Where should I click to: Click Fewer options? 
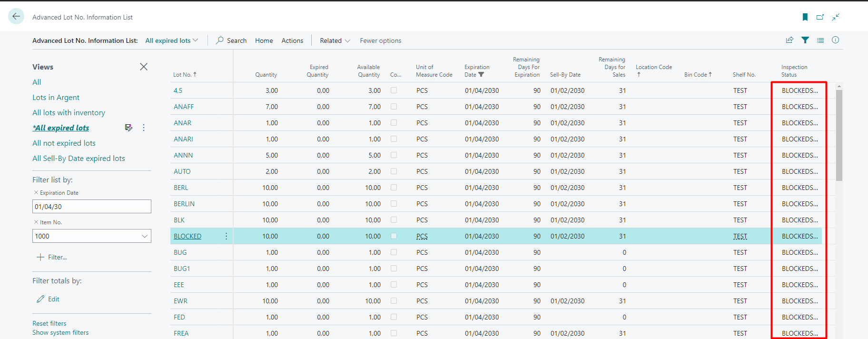click(x=381, y=40)
